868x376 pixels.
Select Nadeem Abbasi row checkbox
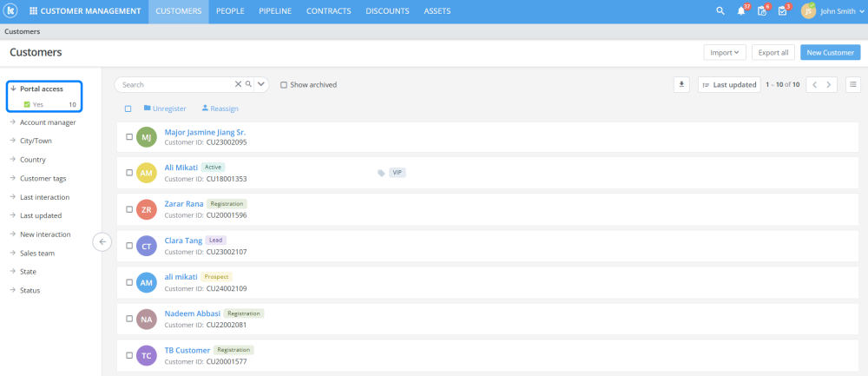pos(129,319)
